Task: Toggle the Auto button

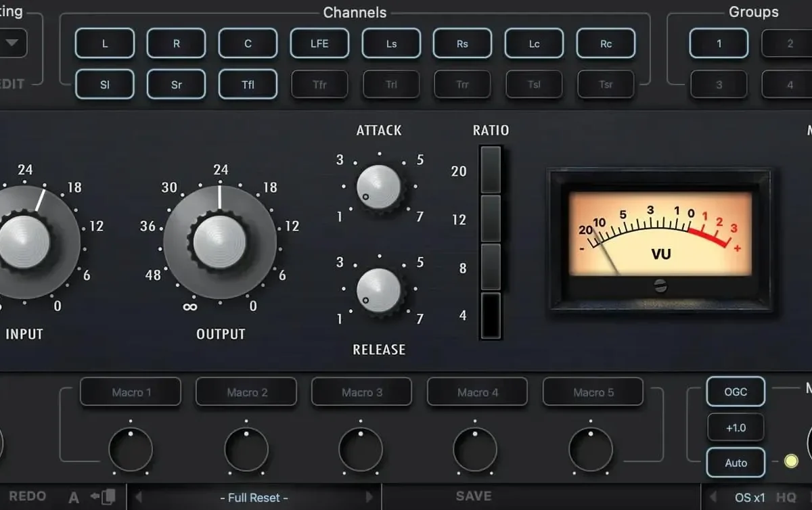Action: tap(736, 463)
